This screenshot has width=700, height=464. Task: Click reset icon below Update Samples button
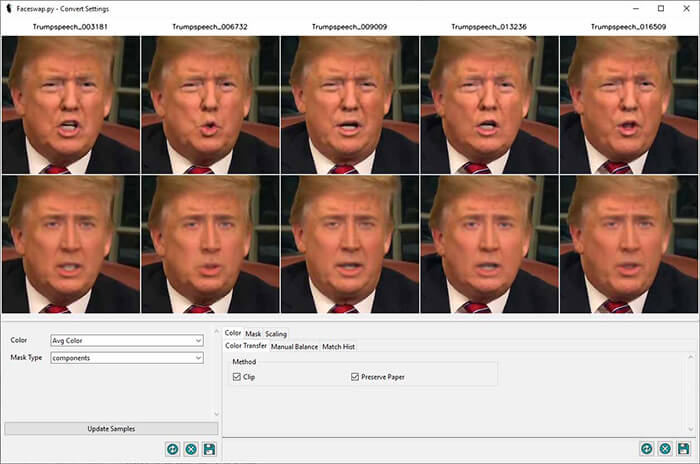click(190, 450)
